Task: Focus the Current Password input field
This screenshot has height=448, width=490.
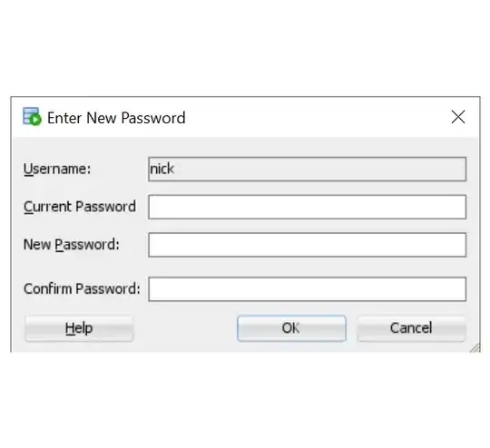Action: pos(308,207)
